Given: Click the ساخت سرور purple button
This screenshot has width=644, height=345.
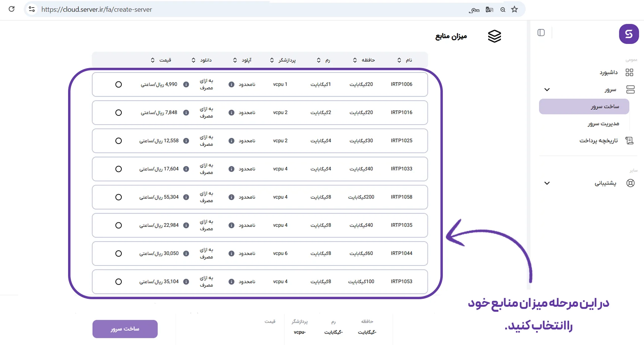Looking at the screenshot, I should tap(125, 329).
